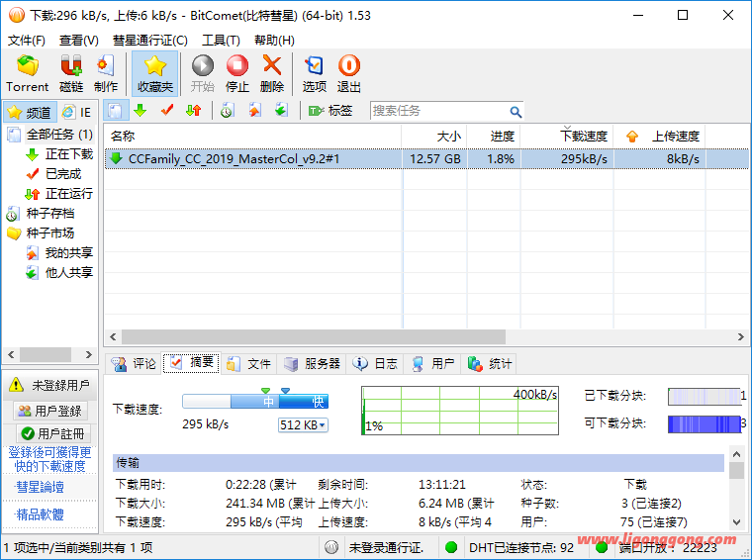The image size is (752, 560).
Task: Click the 用户登錄 login button
Action: pos(50,411)
